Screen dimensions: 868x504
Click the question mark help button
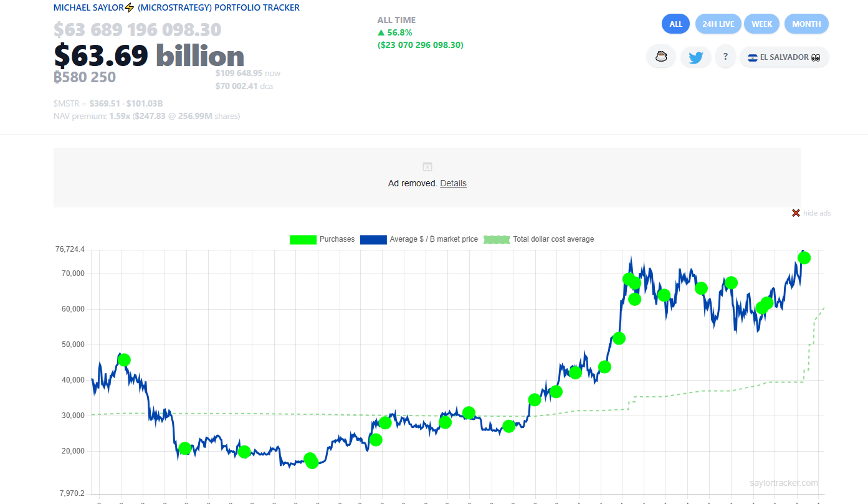click(x=725, y=57)
